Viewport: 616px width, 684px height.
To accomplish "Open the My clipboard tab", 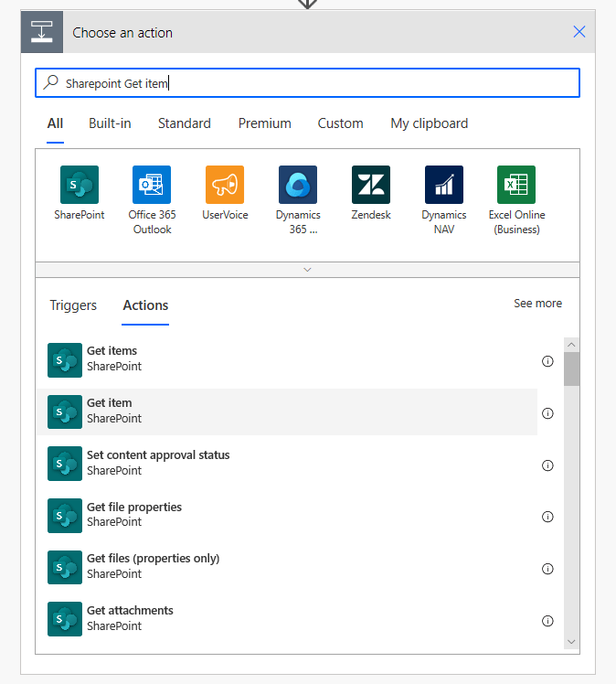I will click(x=430, y=123).
